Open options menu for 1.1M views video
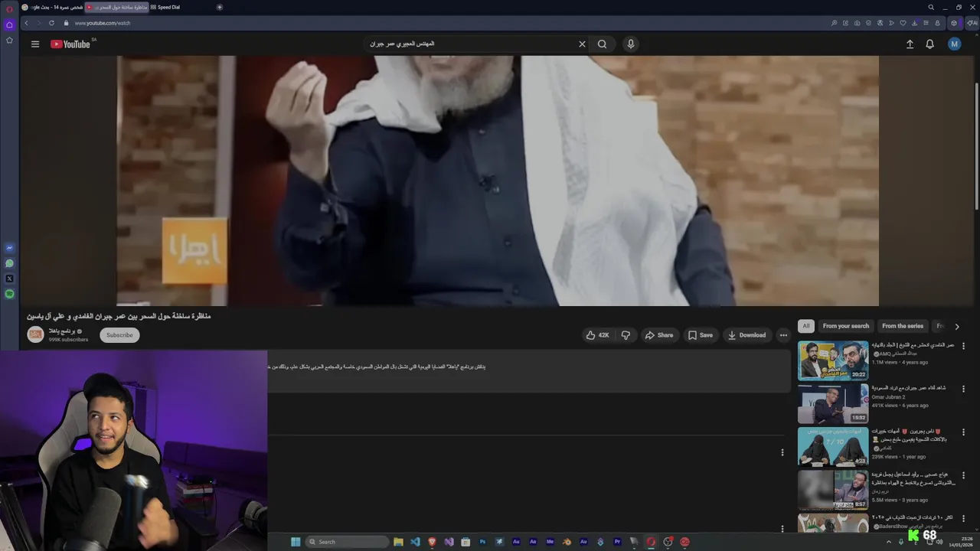The height and width of the screenshot is (551, 980). pyautogui.click(x=963, y=346)
